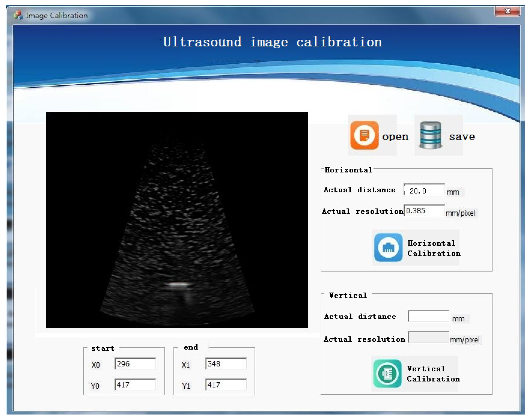
Task: Click the blue Horizontal Calibration icon
Action: point(388,247)
